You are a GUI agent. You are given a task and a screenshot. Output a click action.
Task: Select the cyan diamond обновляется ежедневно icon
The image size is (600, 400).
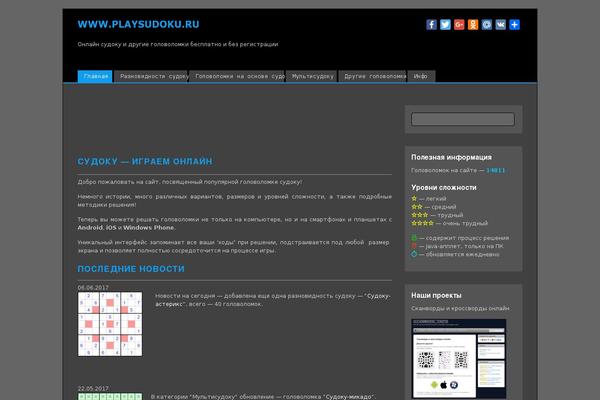414,254
